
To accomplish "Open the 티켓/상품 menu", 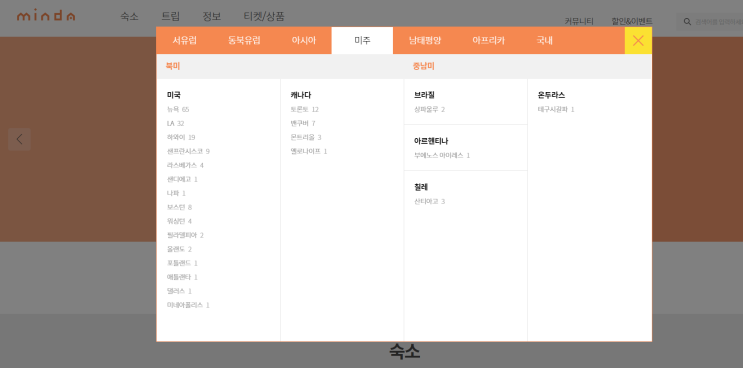I will click(x=264, y=17).
